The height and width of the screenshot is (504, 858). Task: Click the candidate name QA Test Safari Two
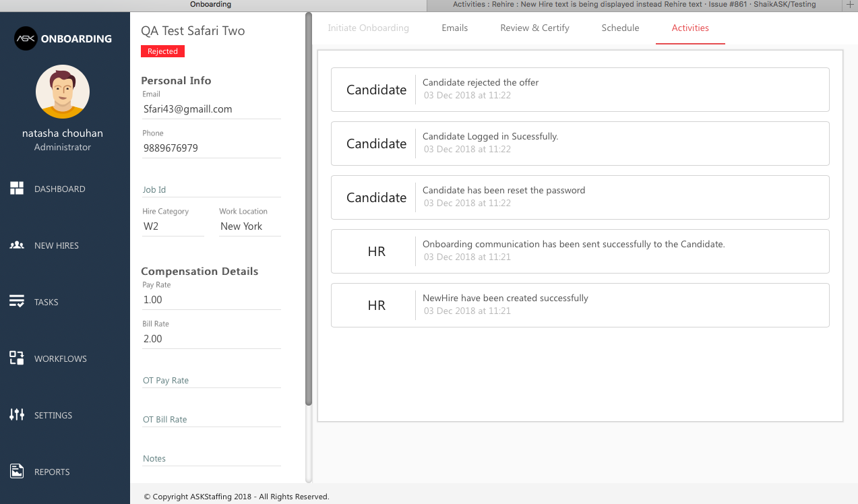[x=193, y=31]
